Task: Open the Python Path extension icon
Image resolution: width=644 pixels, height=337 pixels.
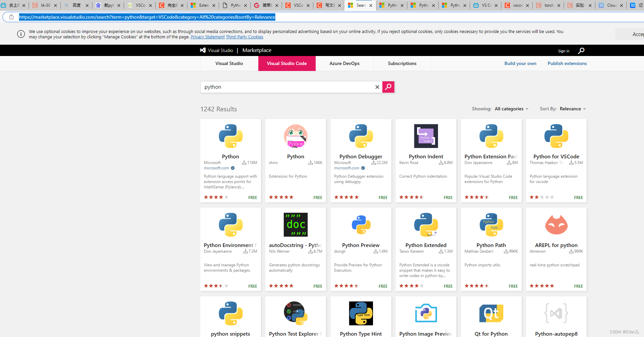Action: point(491,225)
